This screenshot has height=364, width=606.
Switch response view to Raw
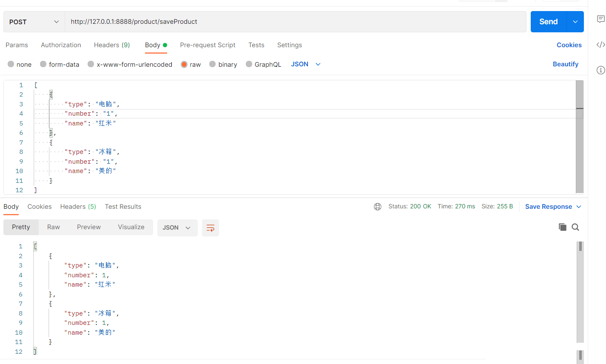[x=54, y=227]
